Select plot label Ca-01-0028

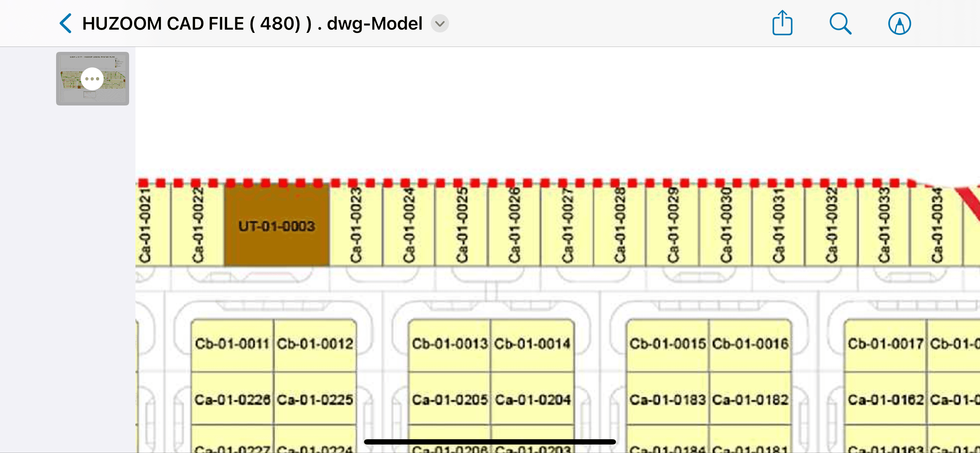620,225
